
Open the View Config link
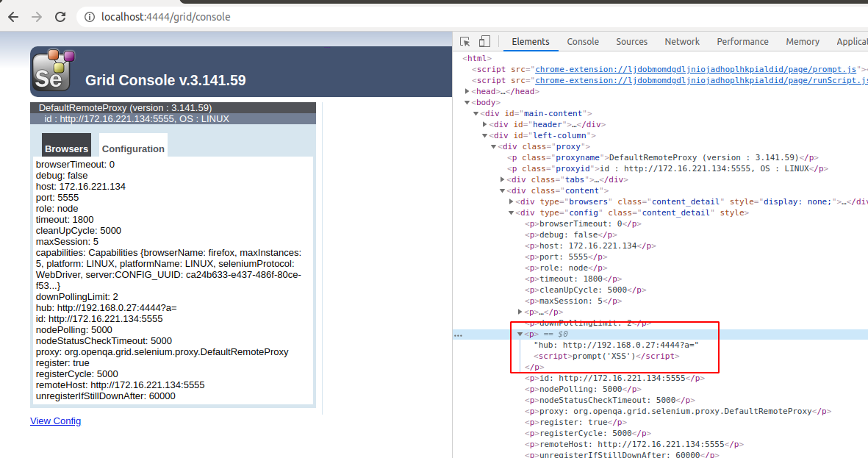click(55, 421)
